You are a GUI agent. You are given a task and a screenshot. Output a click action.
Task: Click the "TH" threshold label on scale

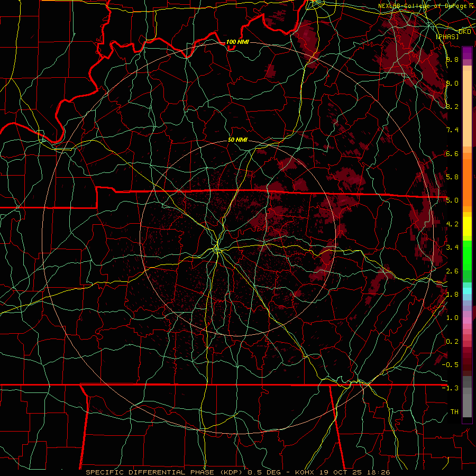[454, 411]
